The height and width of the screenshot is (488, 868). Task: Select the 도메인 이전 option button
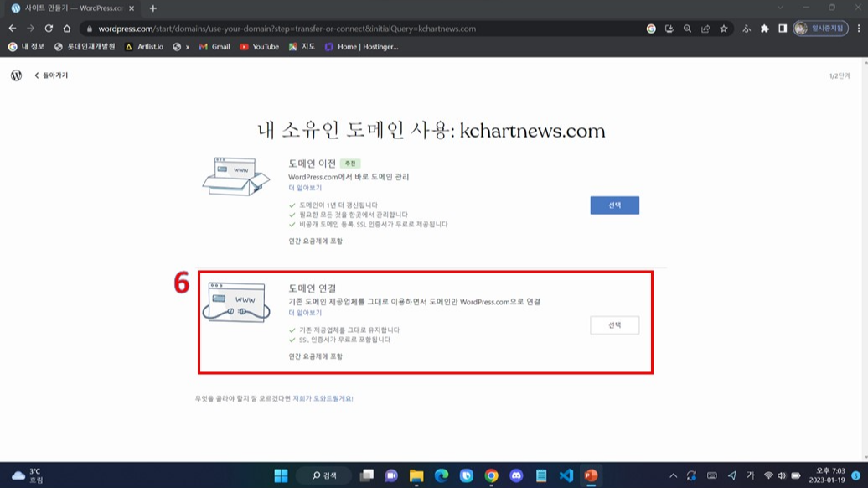pyautogui.click(x=614, y=205)
